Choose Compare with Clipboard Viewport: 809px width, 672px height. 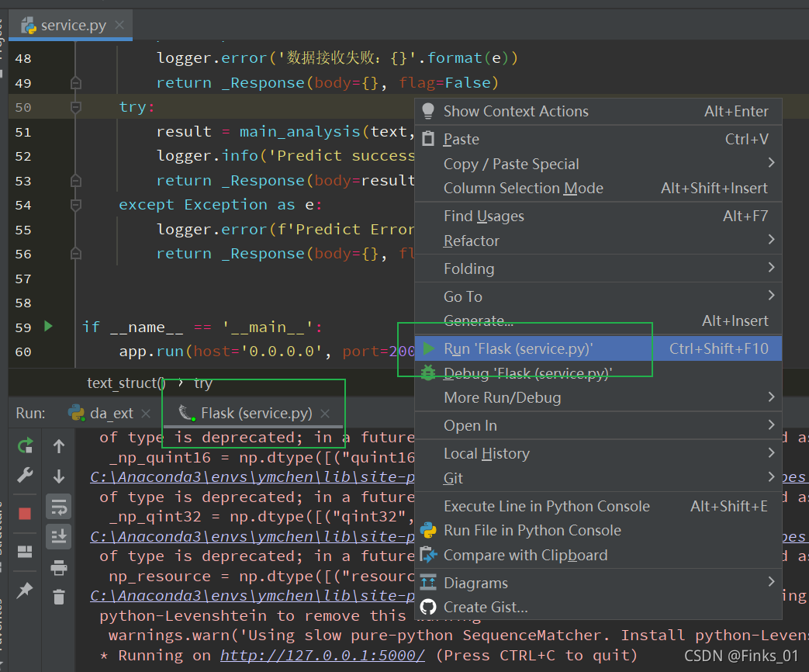pyautogui.click(x=599, y=556)
